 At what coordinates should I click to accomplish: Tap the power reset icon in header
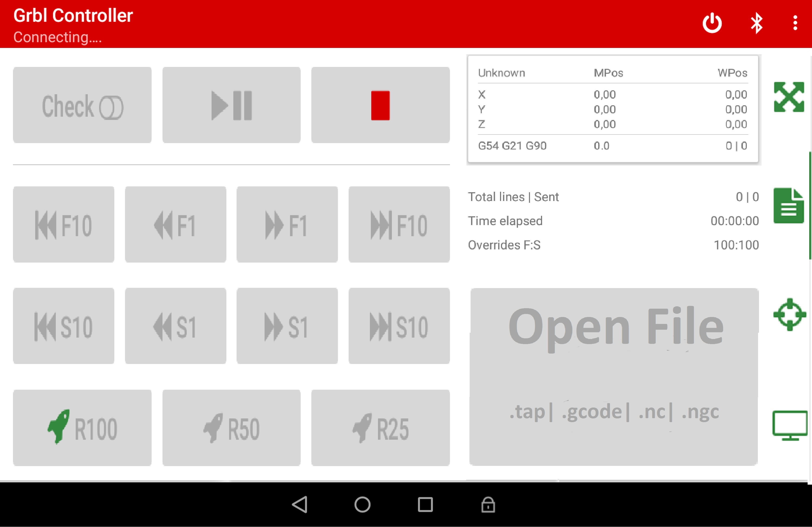712,23
